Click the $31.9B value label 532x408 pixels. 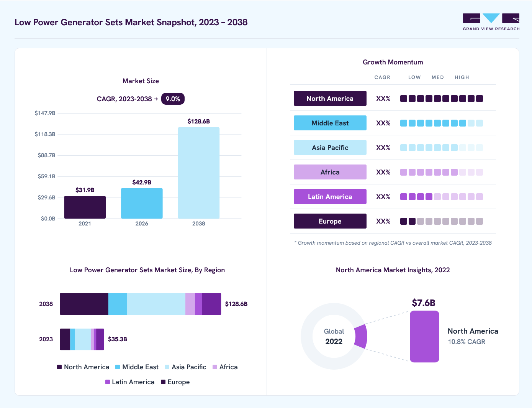tap(85, 190)
